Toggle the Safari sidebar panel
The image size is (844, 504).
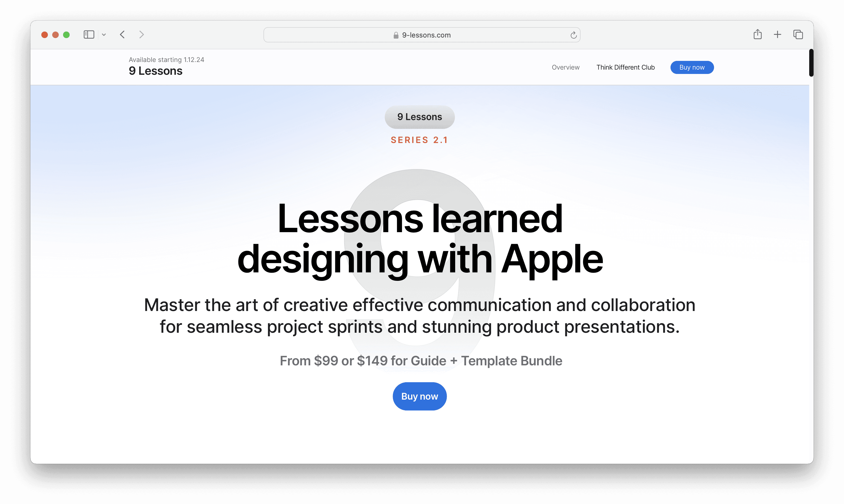[89, 35]
